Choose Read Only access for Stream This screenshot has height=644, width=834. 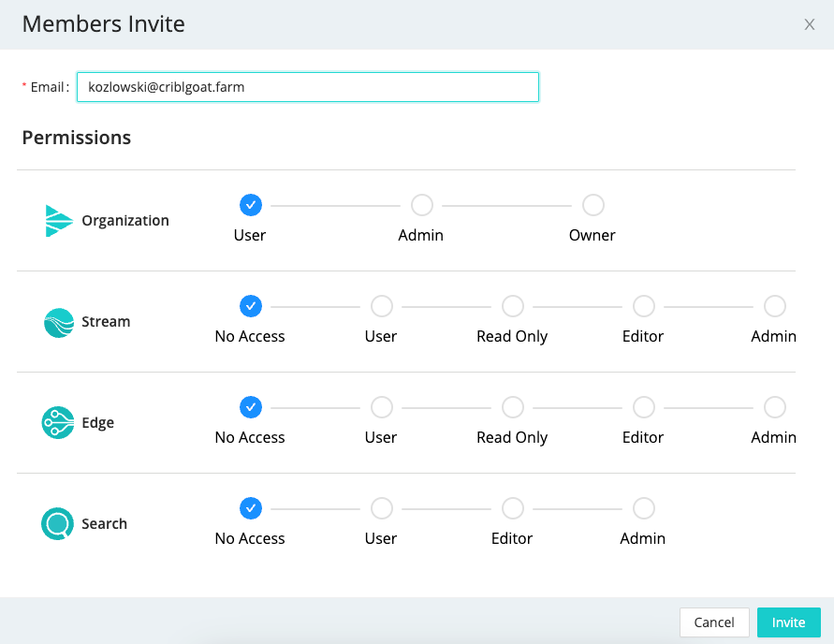(512, 305)
